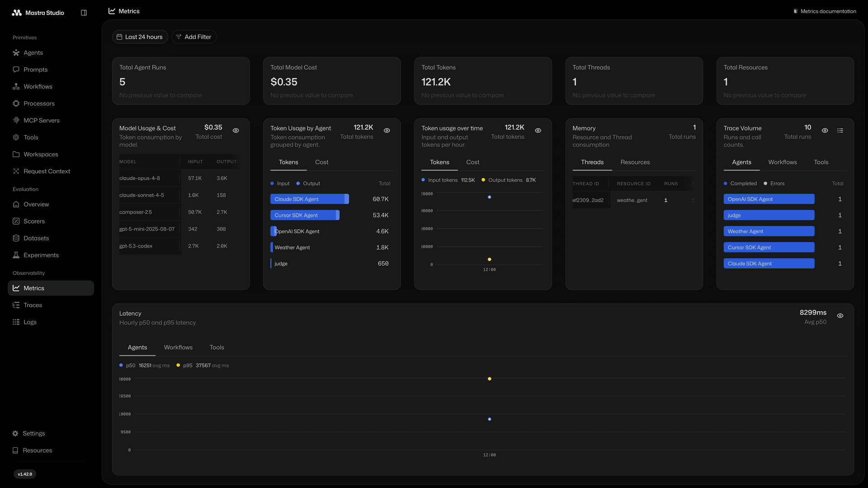Select the composer-2.5 model row
Image resolution: width=868 pixels, height=488 pixels.
(x=179, y=212)
